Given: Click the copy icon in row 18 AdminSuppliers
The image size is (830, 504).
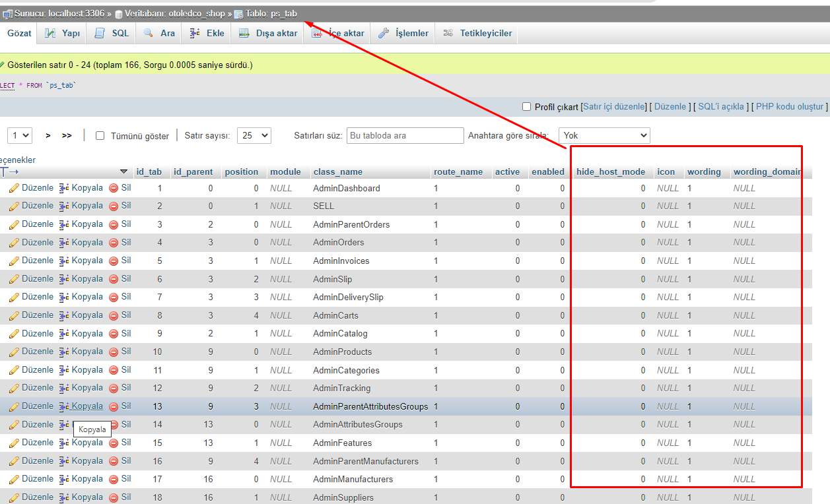Looking at the screenshot, I should [64, 497].
